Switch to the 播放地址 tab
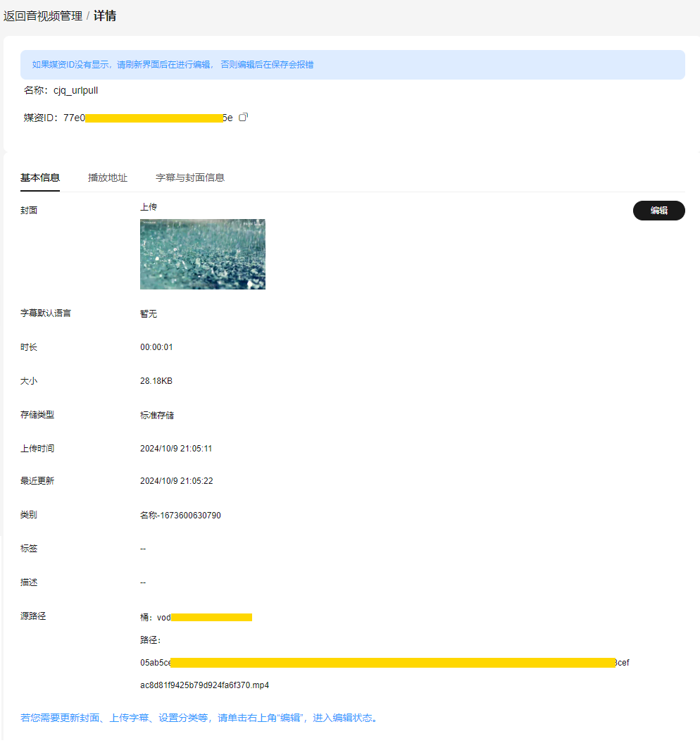Image resolution: width=700 pixels, height=748 pixels. pyautogui.click(x=108, y=178)
